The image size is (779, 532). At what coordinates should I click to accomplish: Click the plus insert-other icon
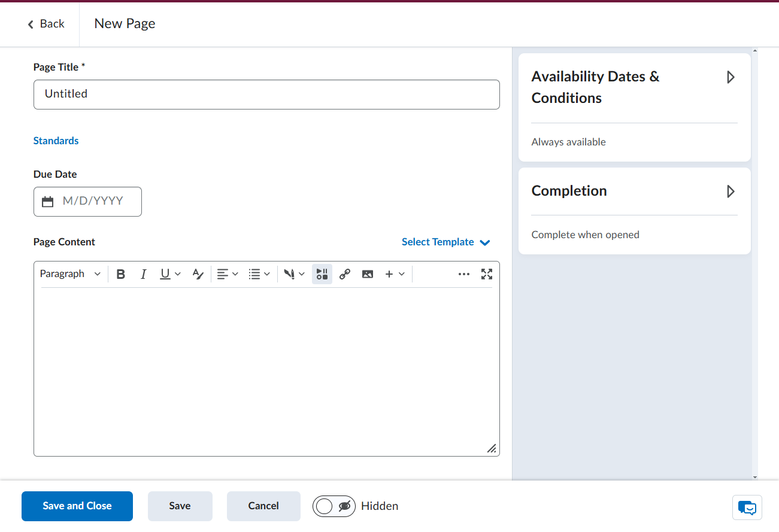(389, 274)
